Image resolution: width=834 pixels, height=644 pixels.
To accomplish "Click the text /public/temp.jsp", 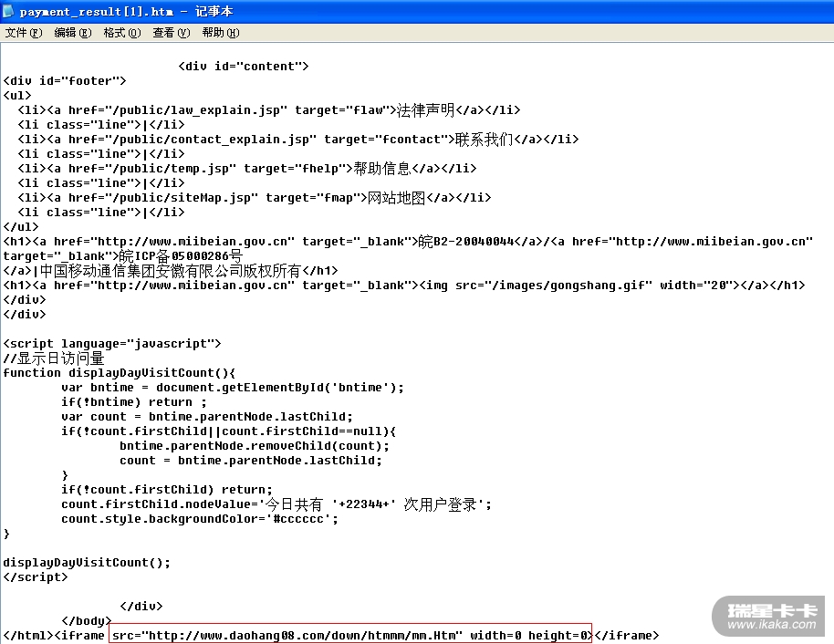I will coord(171,169).
